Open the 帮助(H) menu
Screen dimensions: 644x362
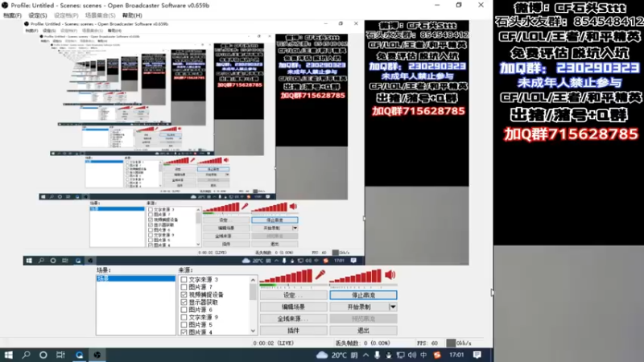[x=132, y=15]
